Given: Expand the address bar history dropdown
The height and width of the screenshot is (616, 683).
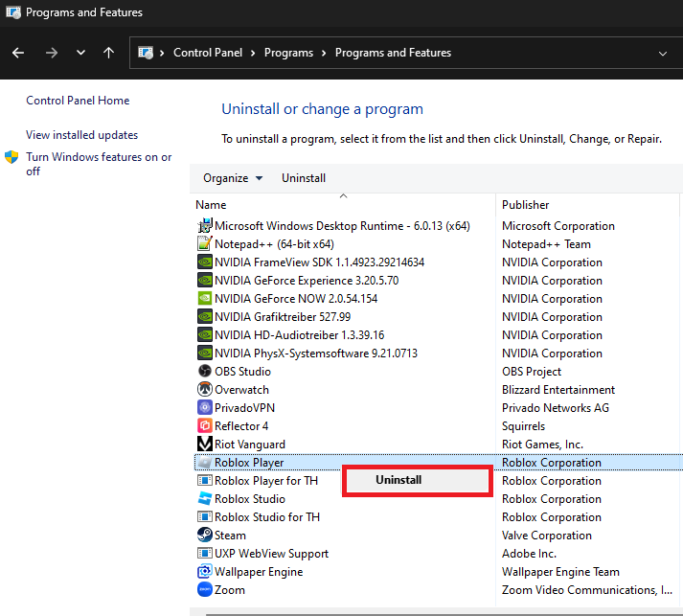Looking at the screenshot, I should pyautogui.click(x=663, y=54).
